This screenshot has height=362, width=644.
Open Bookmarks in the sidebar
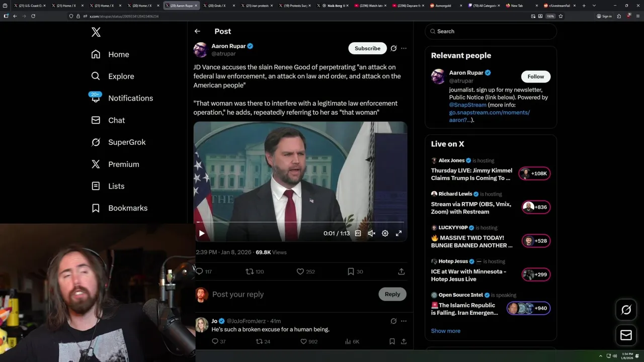click(x=127, y=208)
